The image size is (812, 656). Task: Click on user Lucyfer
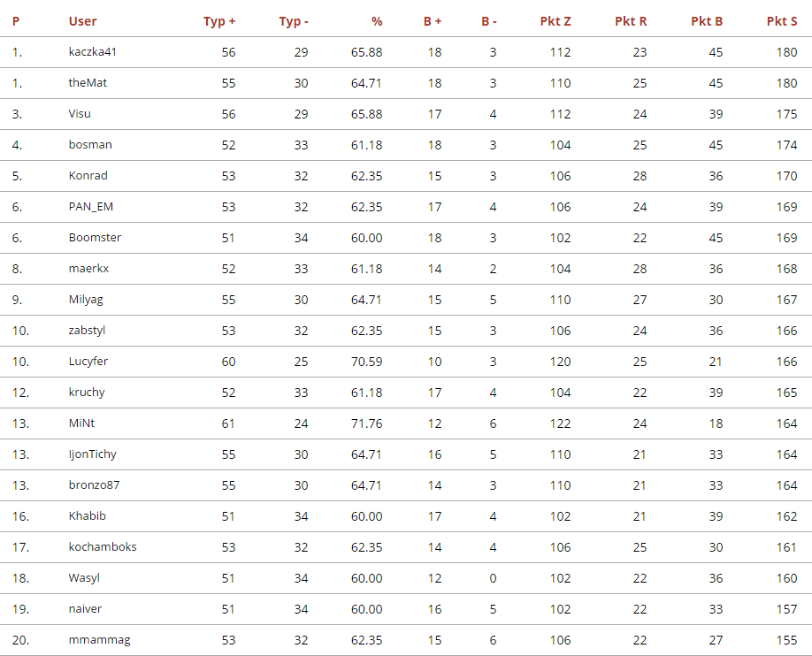tap(88, 362)
